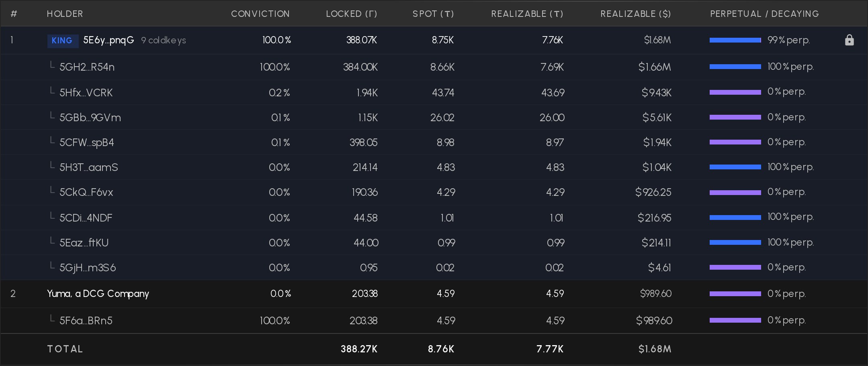Select the 5CkQ...F6vx coldkey row
This screenshot has width=868, height=366.
pyautogui.click(x=434, y=192)
